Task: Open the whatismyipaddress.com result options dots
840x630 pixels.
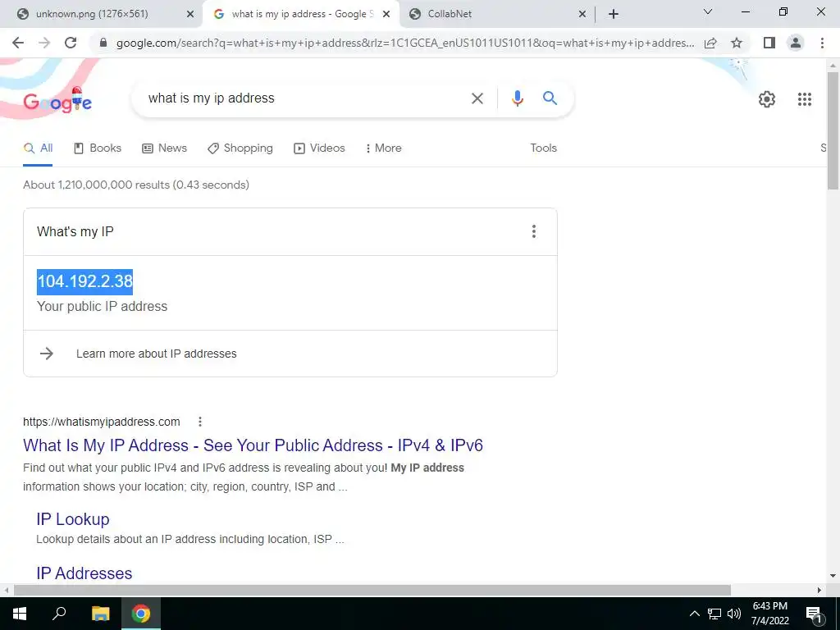Action: pyautogui.click(x=200, y=422)
